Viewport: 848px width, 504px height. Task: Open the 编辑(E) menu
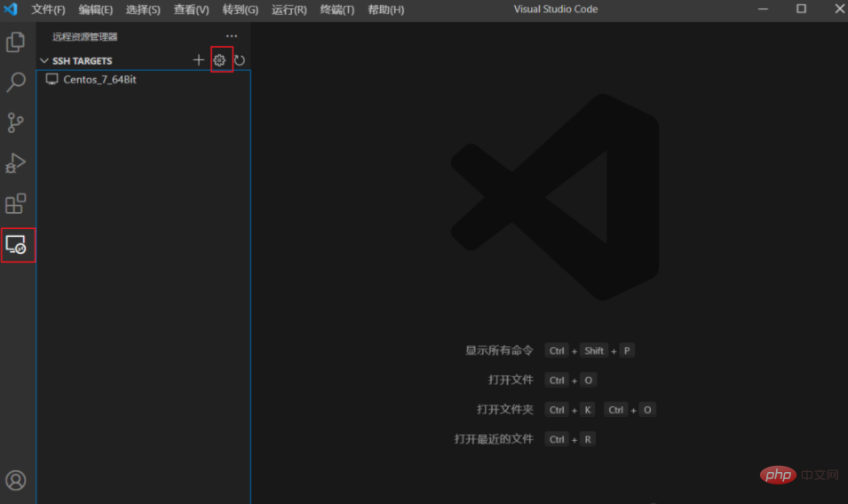tap(95, 10)
